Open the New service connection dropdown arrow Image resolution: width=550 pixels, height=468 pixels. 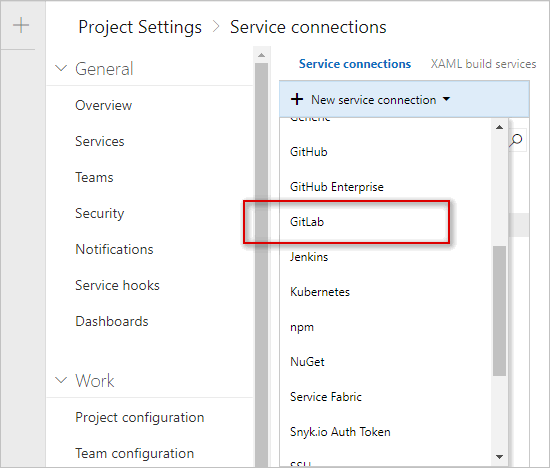(x=446, y=99)
